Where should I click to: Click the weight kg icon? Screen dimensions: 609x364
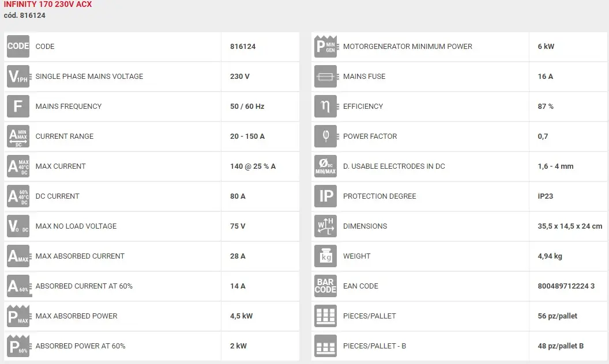tap(325, 256)
